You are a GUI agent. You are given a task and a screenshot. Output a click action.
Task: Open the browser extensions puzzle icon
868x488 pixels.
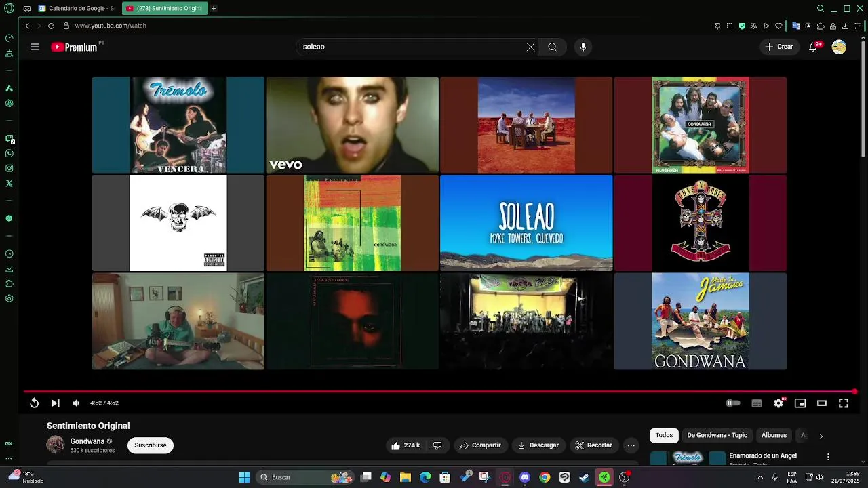click(821, 26)
